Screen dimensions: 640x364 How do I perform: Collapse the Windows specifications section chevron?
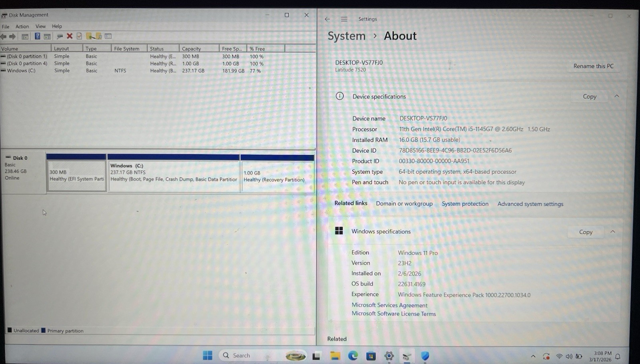coord(612,231)
